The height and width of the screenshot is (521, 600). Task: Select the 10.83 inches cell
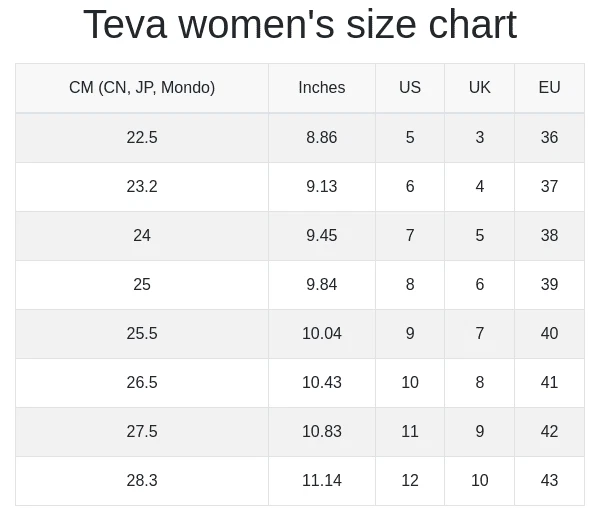pyautogui.click(x=322, y=431)
